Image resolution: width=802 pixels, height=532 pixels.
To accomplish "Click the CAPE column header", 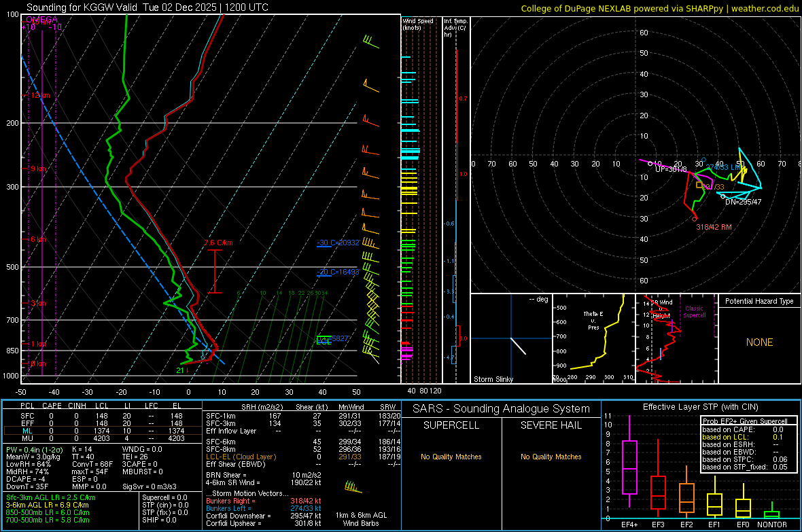I will tap(52, 406).
